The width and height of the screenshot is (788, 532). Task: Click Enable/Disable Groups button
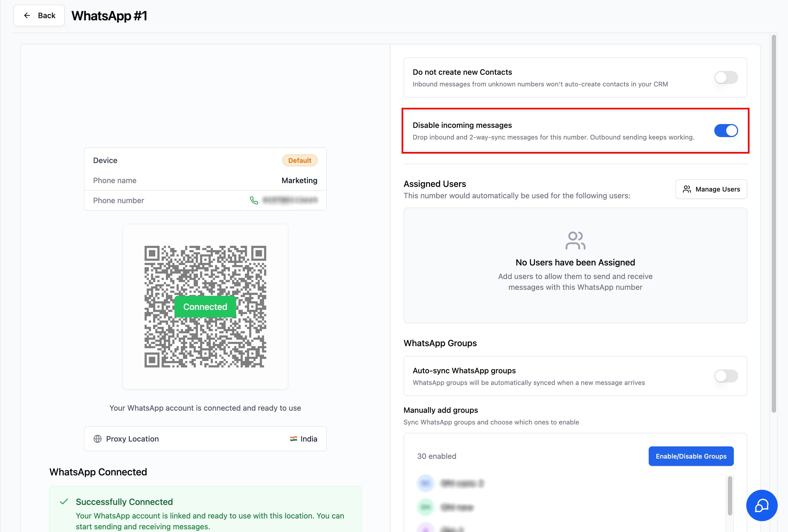(x=691, y=456)
